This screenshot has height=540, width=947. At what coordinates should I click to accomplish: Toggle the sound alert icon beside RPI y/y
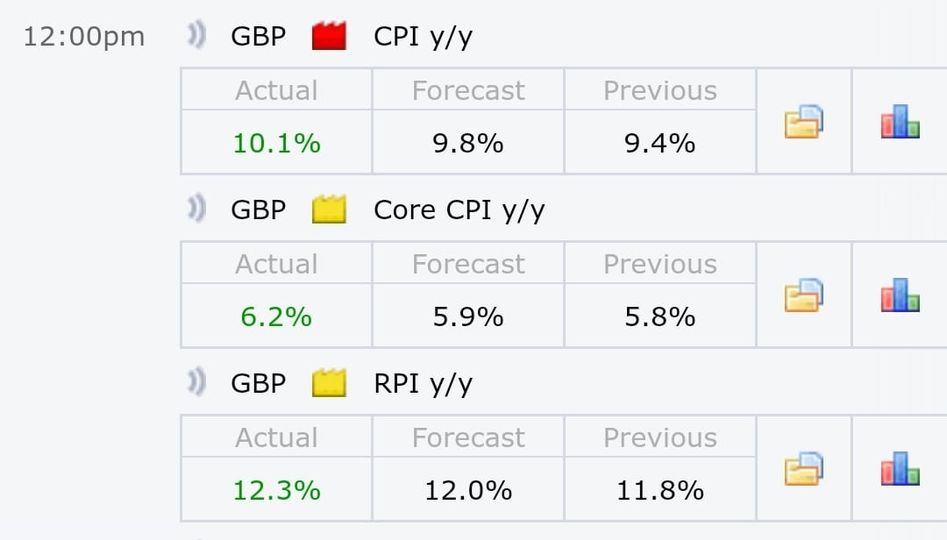[x=196, y=382]
